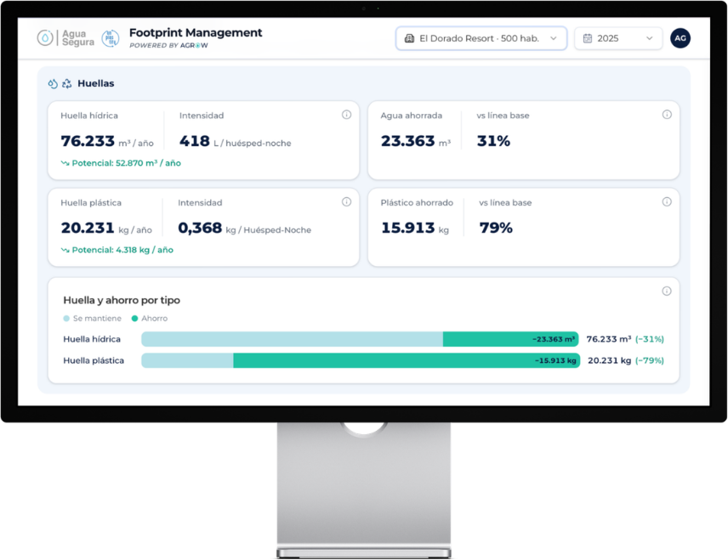Show info for Agua ahorrada card

click(667, 115)
